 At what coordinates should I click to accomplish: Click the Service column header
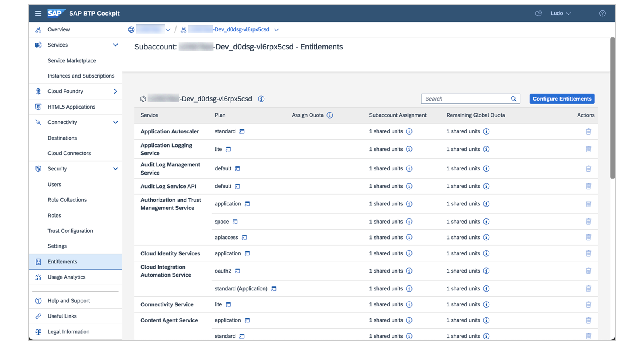(149, 115)
